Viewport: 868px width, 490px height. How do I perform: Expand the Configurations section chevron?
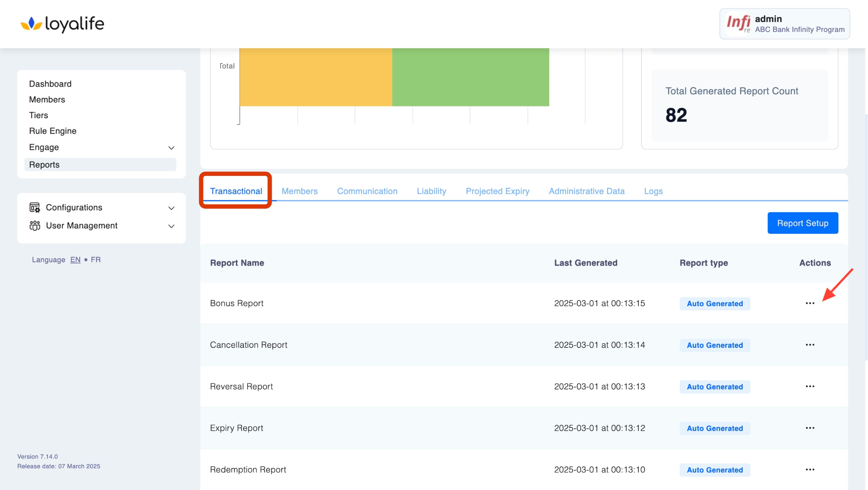click(x=171, y=208)
